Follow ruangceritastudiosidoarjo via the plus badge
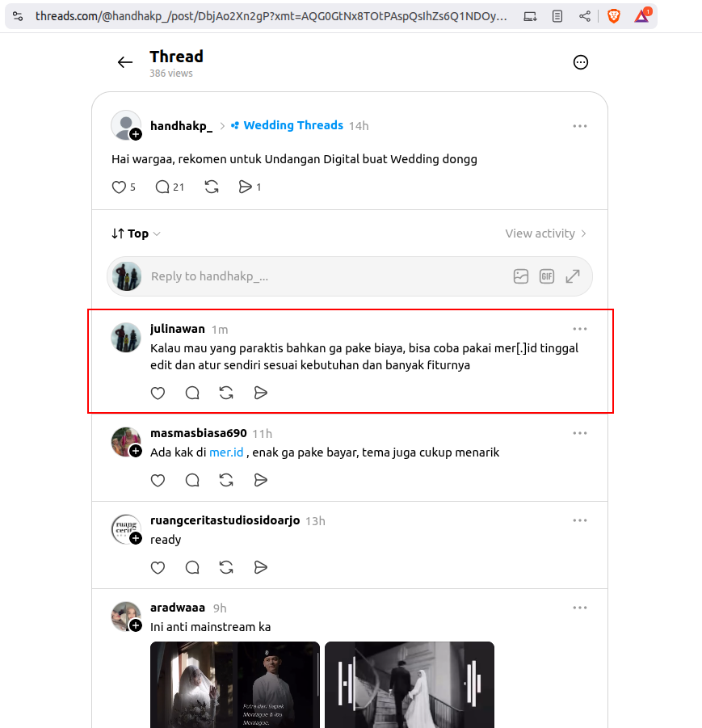This screenshot has width=702, height=728. click(x=136, y=538)
